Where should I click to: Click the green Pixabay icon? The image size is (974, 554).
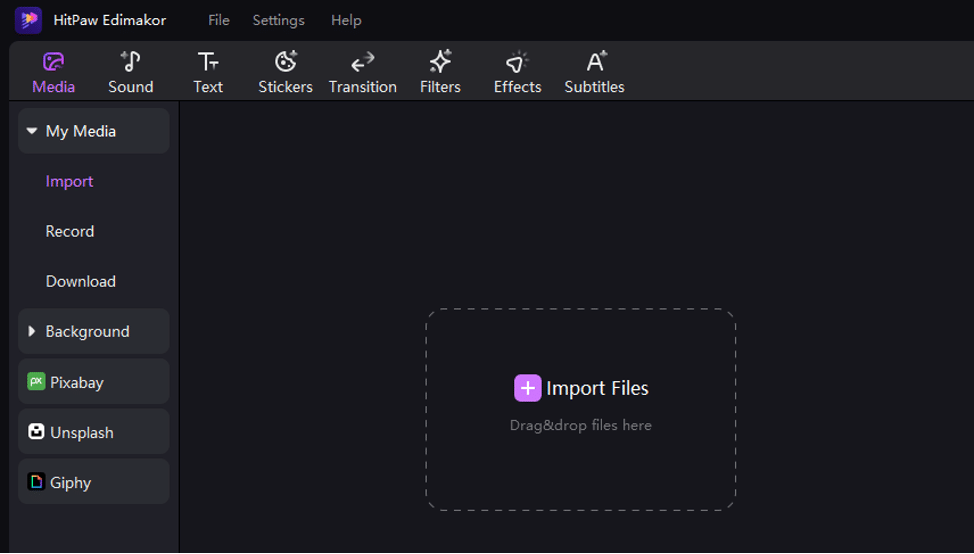pyautogui.click(x=36, y=382)
